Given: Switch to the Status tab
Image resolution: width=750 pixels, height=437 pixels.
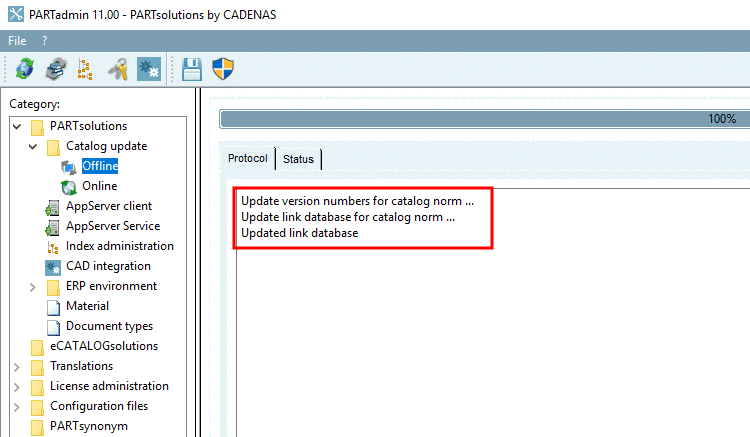Looking at the screenshot, I should (x=298, y=159).
